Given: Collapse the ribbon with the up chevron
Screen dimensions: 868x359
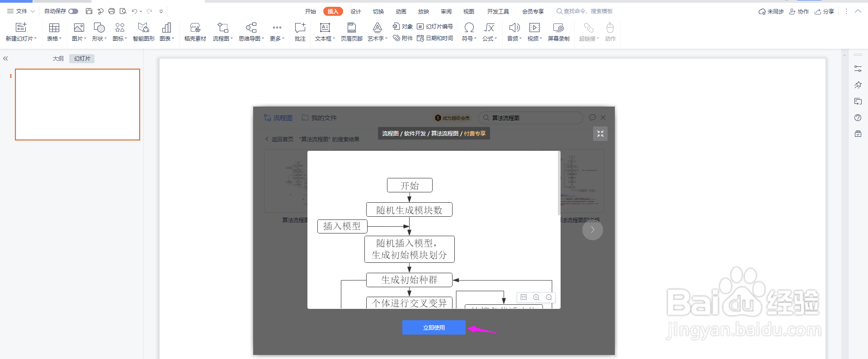Looking at the screenshot, I should [x=858, y=11].
